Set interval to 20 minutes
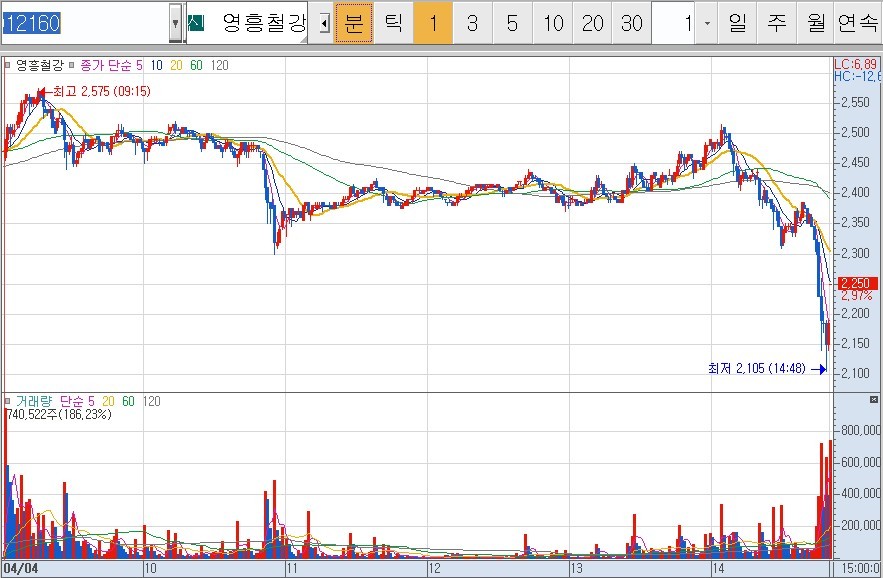883x578 pixels. point(593,23)
